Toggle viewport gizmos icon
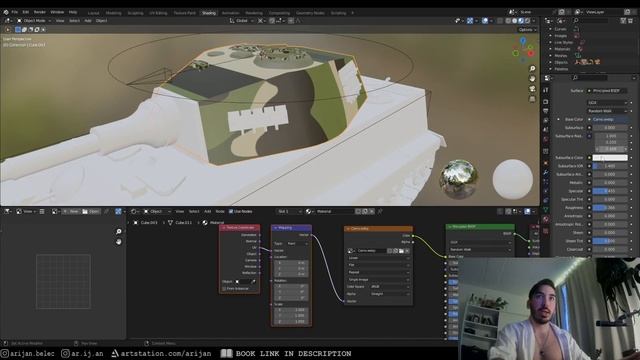This screenshot has width=640, height=360. point(470,20)
